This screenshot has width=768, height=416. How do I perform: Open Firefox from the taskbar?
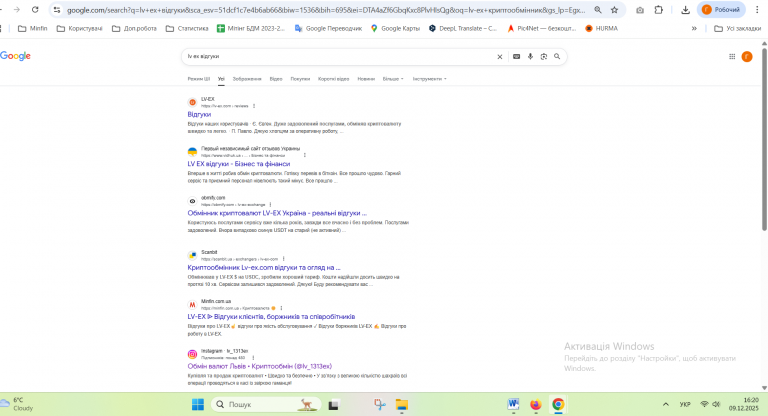tap(536, 404)
